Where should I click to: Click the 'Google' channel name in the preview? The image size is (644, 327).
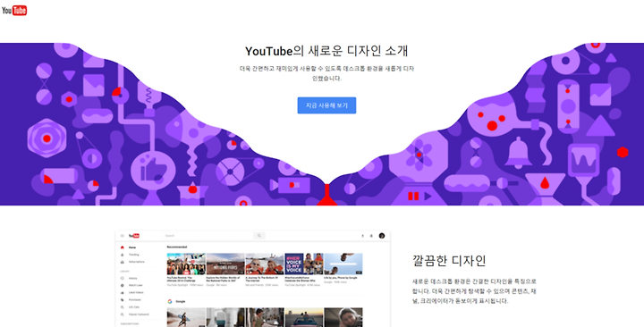tap(181, 302)
